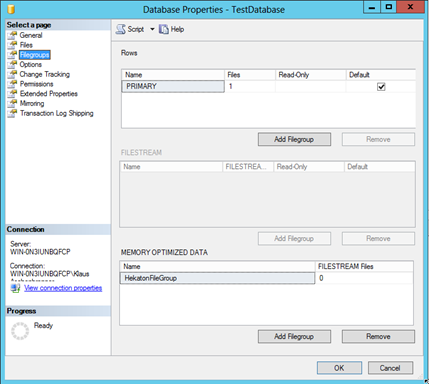Click the General page icon
429x384 pixels.
pos(12,35)
